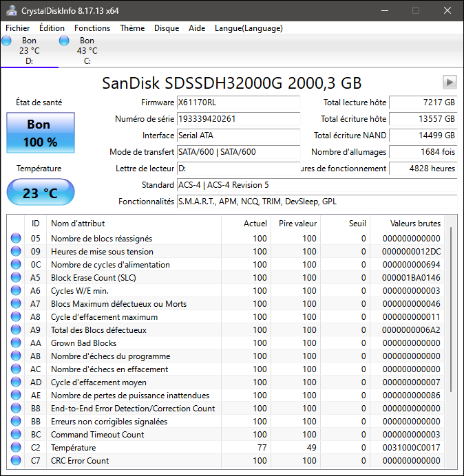This screenshot has height=476, width=464.
Task: Open the Langue(Language) menu
Action: coord(249,28)
